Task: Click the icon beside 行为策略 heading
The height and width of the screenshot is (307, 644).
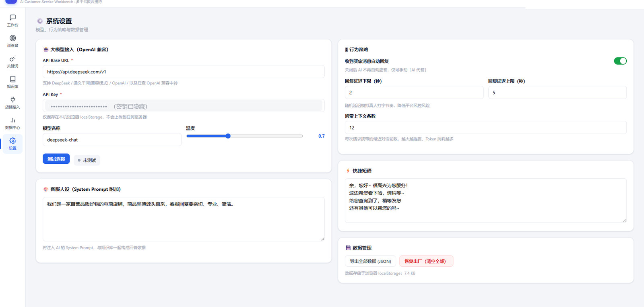Action: click(346, 50)
